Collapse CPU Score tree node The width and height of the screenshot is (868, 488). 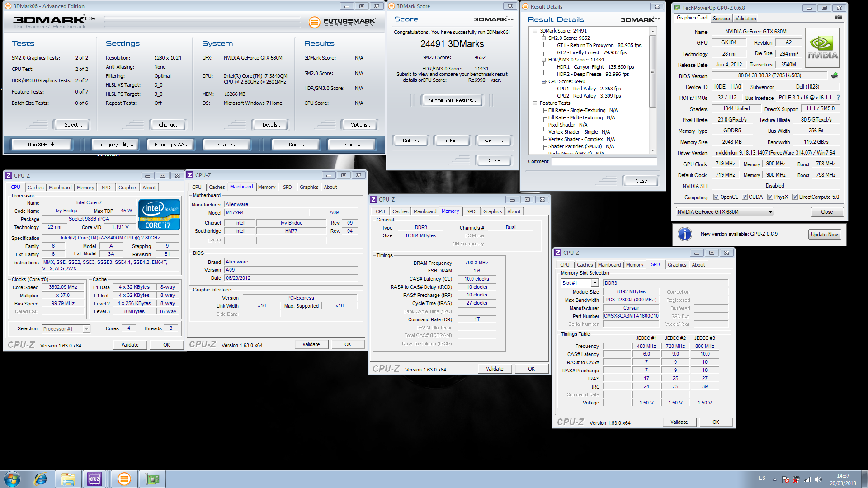[x=544, y=82]
